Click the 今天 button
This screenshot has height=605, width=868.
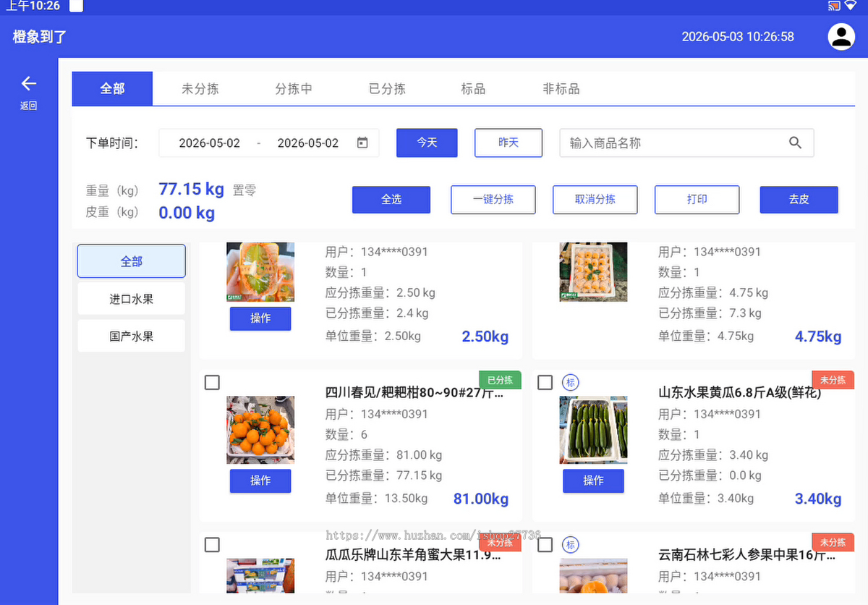(427, 143)
